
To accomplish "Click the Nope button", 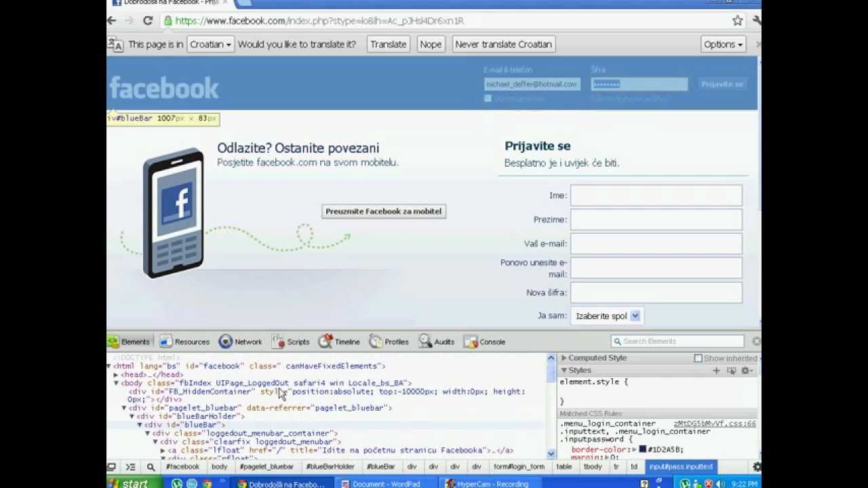I will (x=431, y=44).
